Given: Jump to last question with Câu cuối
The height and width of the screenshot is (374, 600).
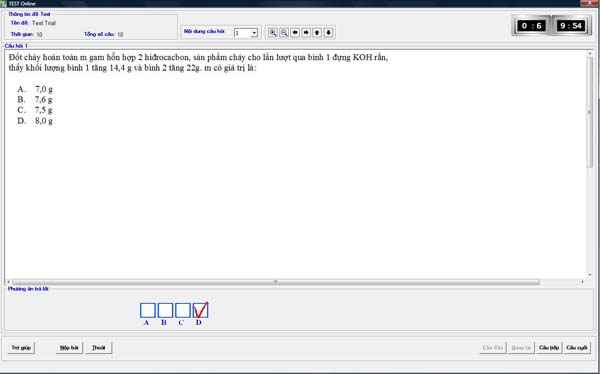Looking at the screenshot, I should (577, 348).
